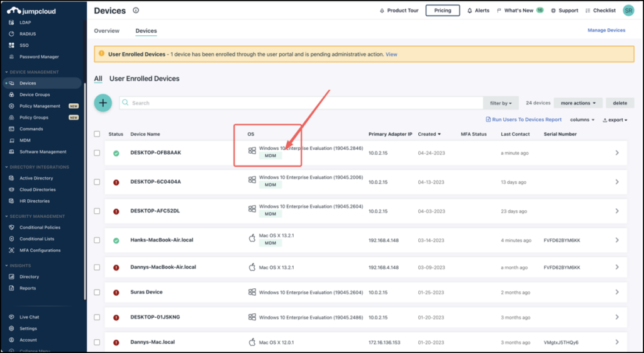Open Active Directory integration
The height and width of the screenshot is (353, 644).
tap(36, 178)
